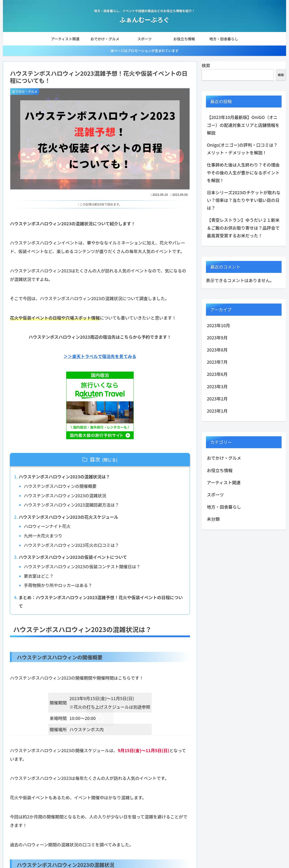The height and width of the screenshot is (868, 289).
Task: Open sidebar category アーティスト関連
Action: click(224, 482)
